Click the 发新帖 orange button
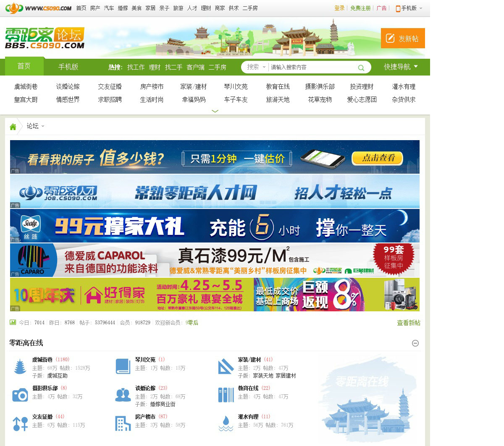Viewport: 504px width, 446px height. pyautogui.click(x=403, y=38)
